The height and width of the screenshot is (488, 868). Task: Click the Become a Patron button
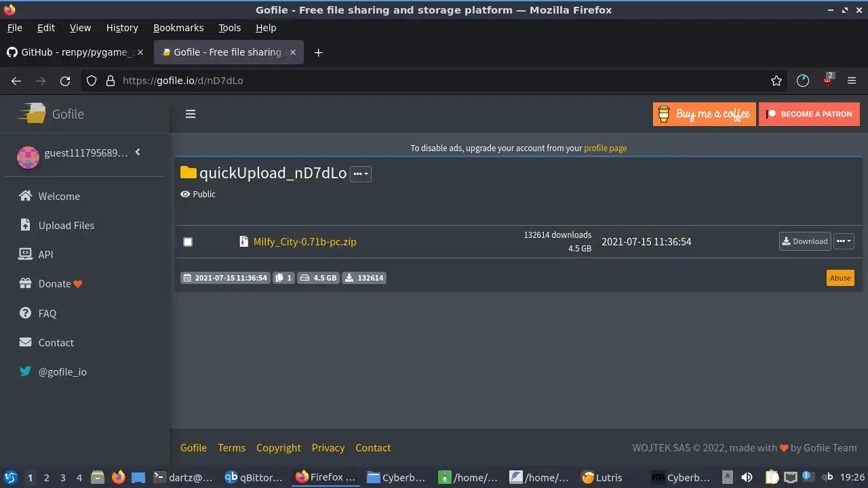pos(809,114)
